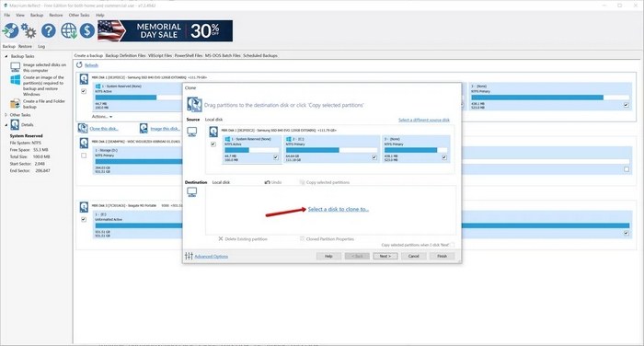Click the MBR Disk 3 Seagate drive icon
Viewport: 644px width, 346px height.
point(84,207)
